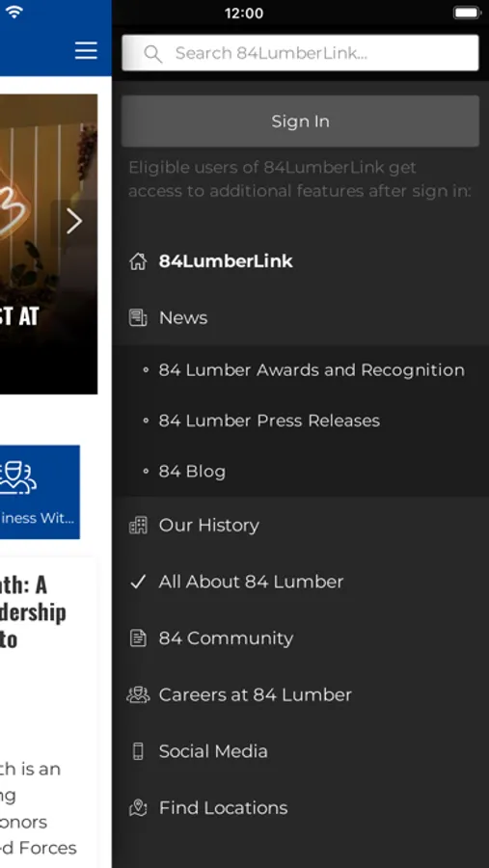
Task: Click the building icon for Our History
Action: pos(138,525)
